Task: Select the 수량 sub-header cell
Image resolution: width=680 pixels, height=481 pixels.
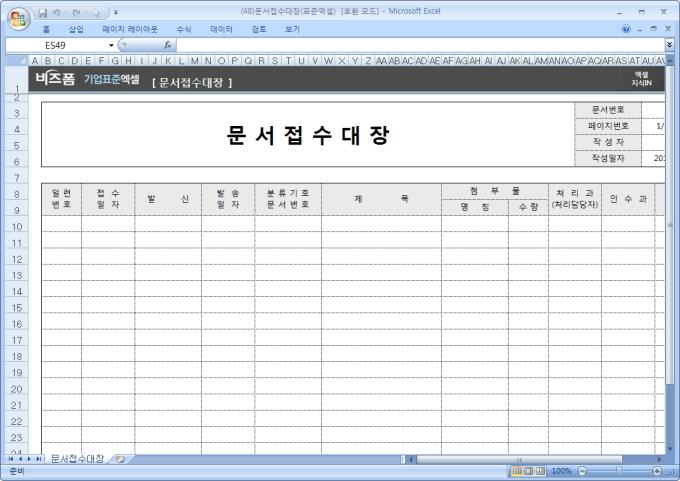Action: click(528, 207)
